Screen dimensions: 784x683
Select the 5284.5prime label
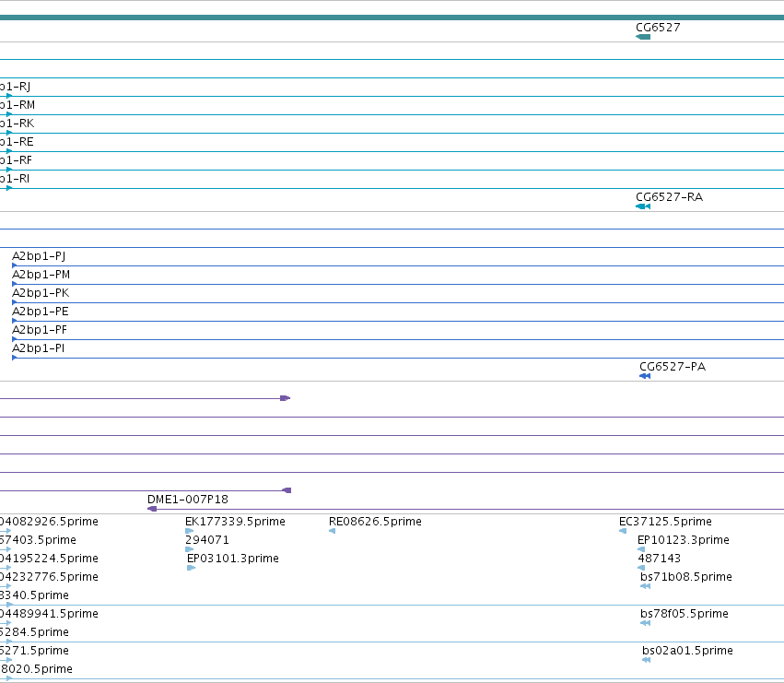click(x=34, y=632)
